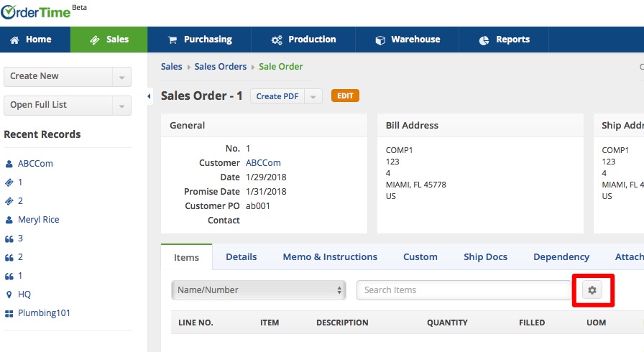644x352 pixels.
Task: Switch to the Details tab
Action: pyautogui.click(x=241, y=256)
